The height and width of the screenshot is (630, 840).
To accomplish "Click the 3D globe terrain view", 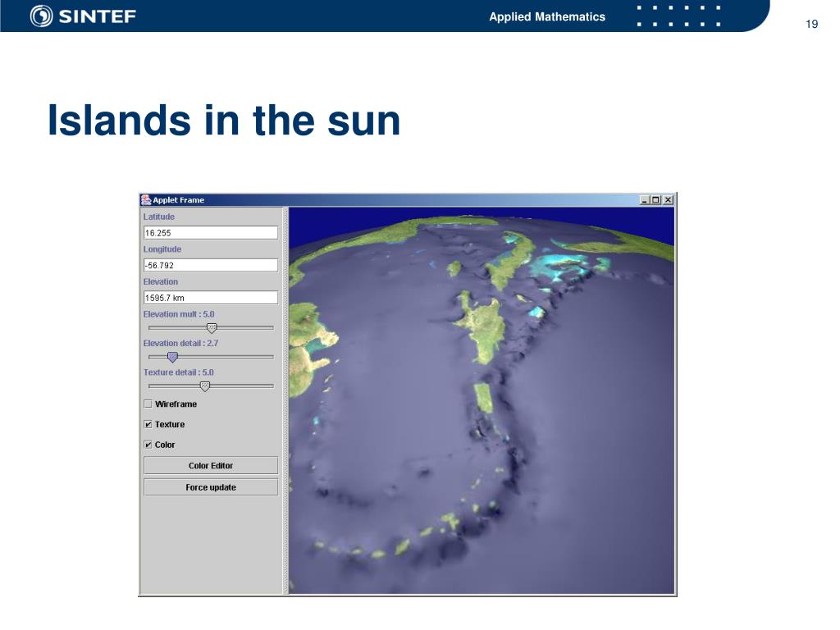I will point(481,400).
